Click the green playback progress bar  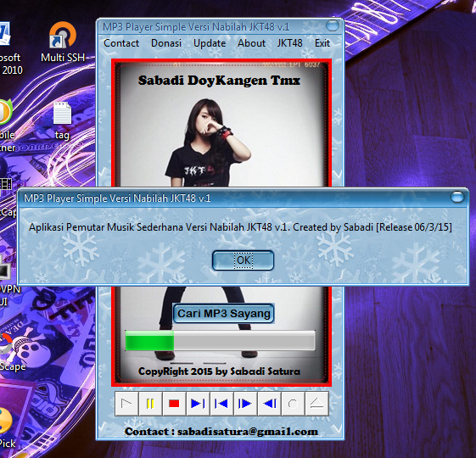220,341
